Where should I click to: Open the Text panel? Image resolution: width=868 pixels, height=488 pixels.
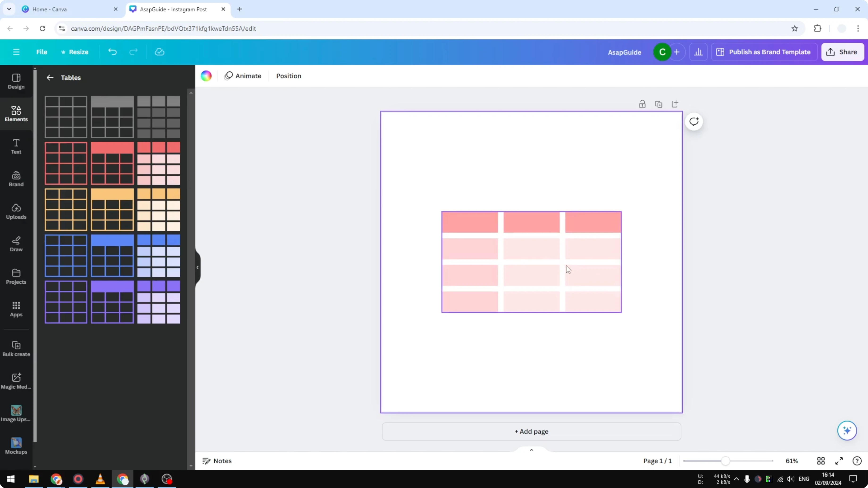coord(16,146)
